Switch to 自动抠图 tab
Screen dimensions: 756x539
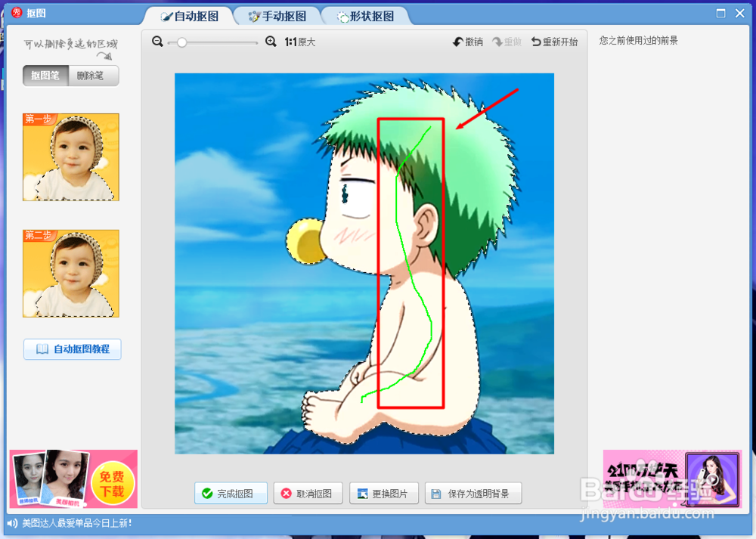pyautogui.click(x=190, y=17)
